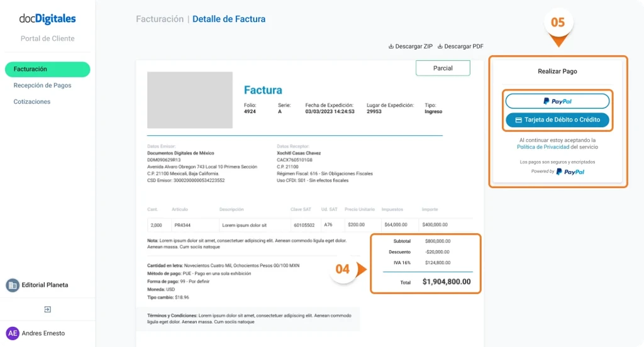This screenshot has height=347, width=644.
Task: Open the AE user avatar
Action: click(13, 333)
